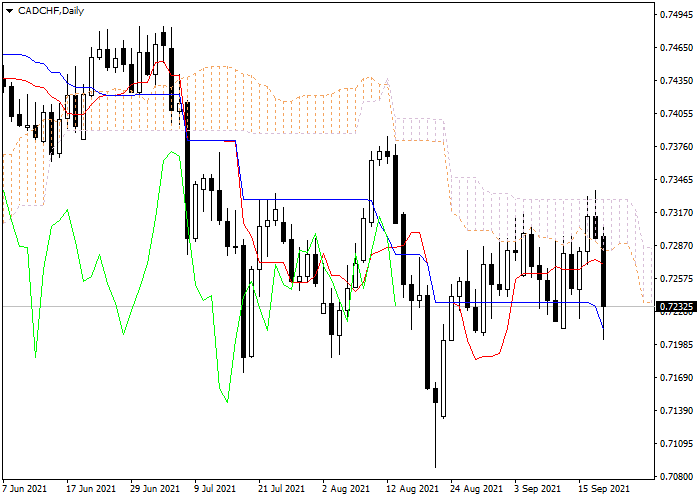The width and height of the screenshot is (700, 500).
Task: Click the 21 Jul 2021 date label
Action: pos(283,489)
